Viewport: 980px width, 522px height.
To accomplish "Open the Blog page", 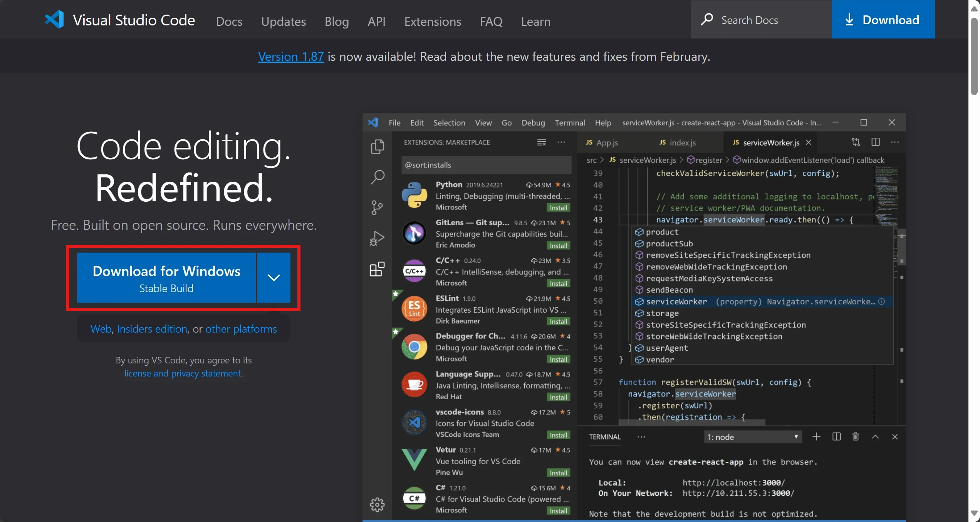I will (x=337, y=21).
